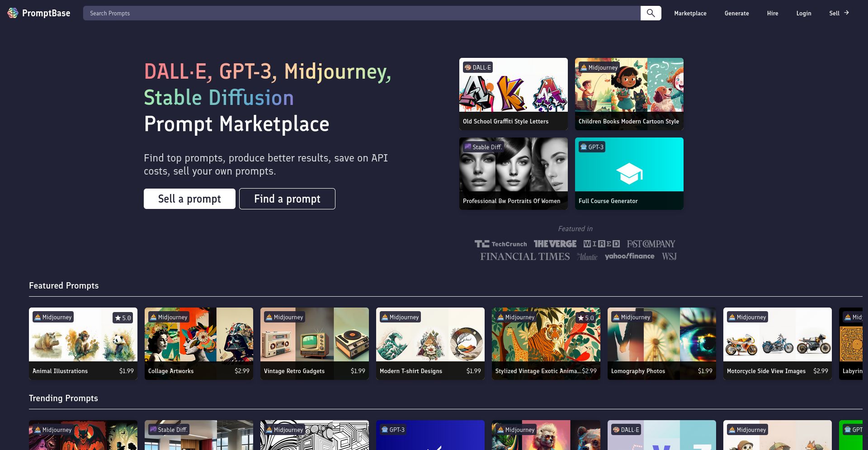Open the Lomography Photos thumbnail
The height and width of the screenshot is (450, 868).
click(662, 335)
